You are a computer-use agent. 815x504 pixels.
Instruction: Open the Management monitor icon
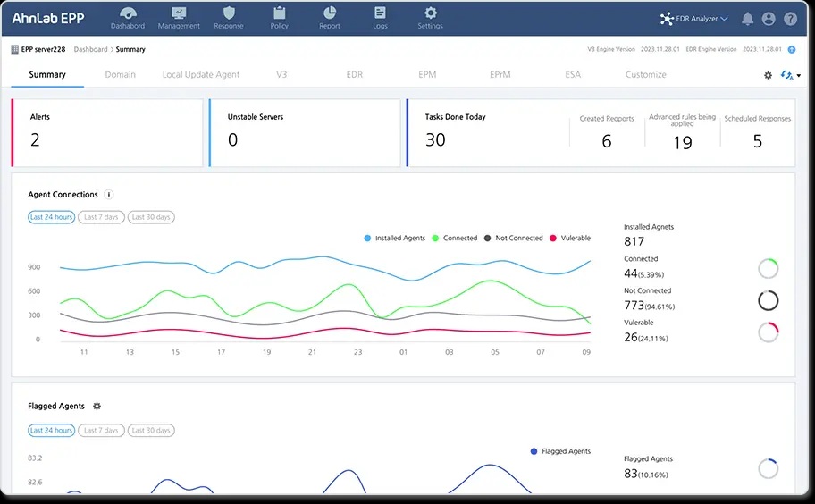pos(179,13)
